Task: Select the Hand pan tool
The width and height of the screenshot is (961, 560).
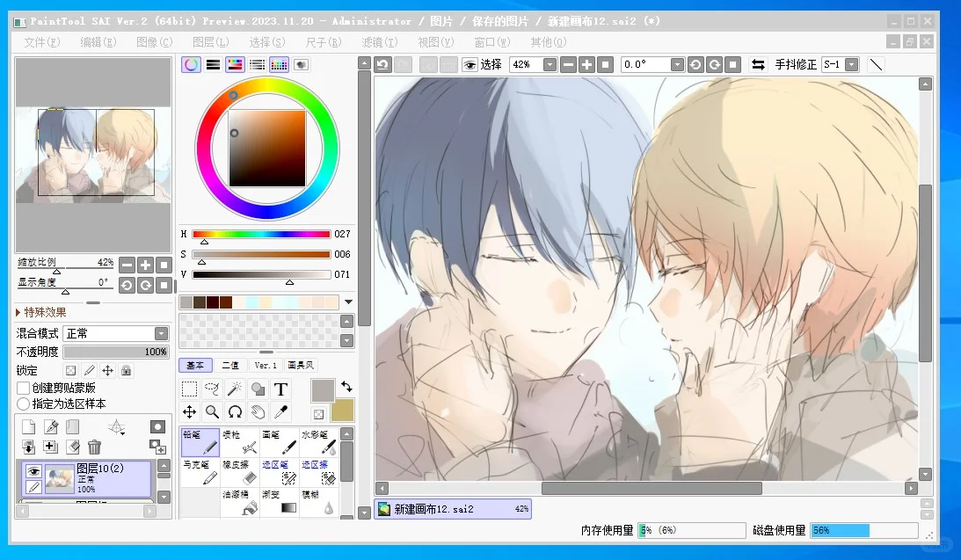Action: [x=258, y=411]
